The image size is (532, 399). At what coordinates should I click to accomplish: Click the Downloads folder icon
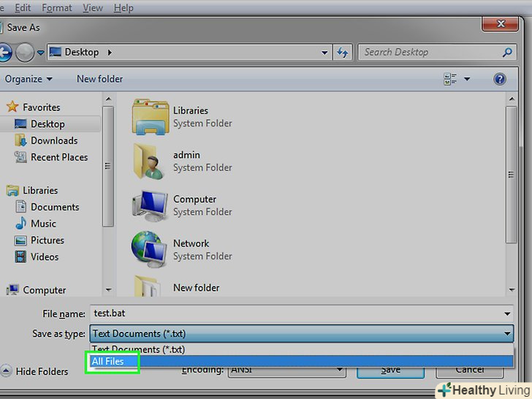pyautogui.click(x=20, y=140)
